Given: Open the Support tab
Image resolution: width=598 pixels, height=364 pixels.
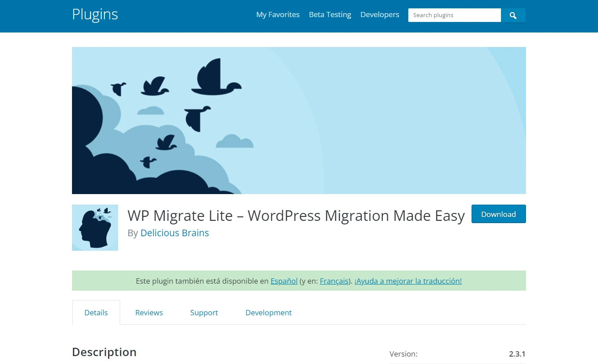Looking at the screenshot, I should tap(204, 313).
